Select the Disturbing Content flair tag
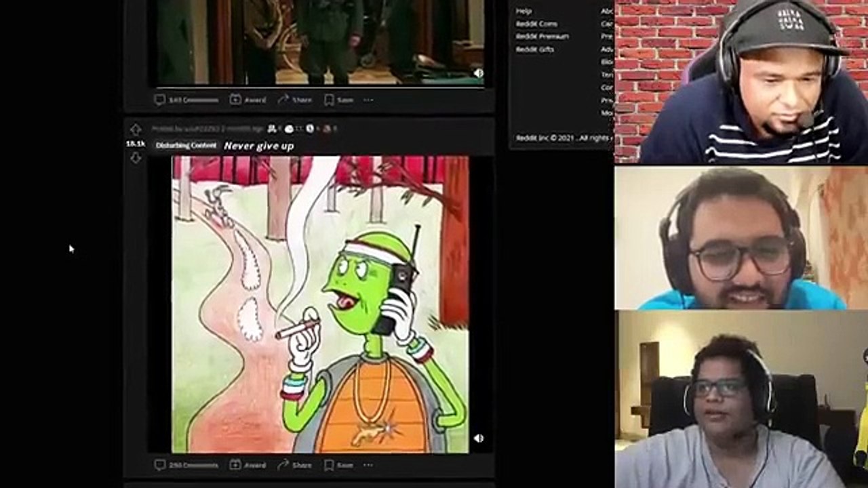This screenshot has height=488, width=868. [186, 145]
